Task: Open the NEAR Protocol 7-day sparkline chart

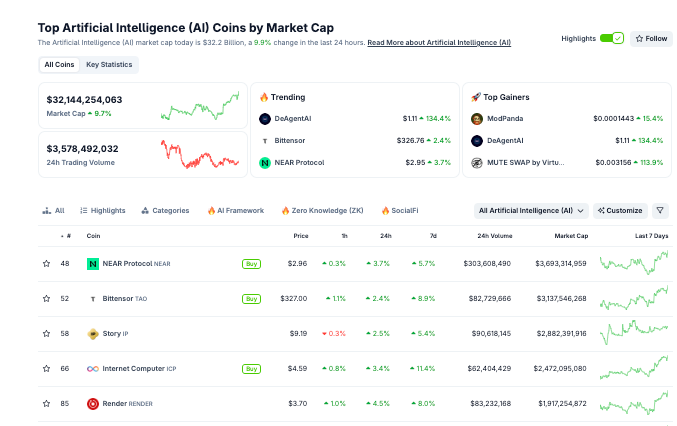Action: pos(634,264)
